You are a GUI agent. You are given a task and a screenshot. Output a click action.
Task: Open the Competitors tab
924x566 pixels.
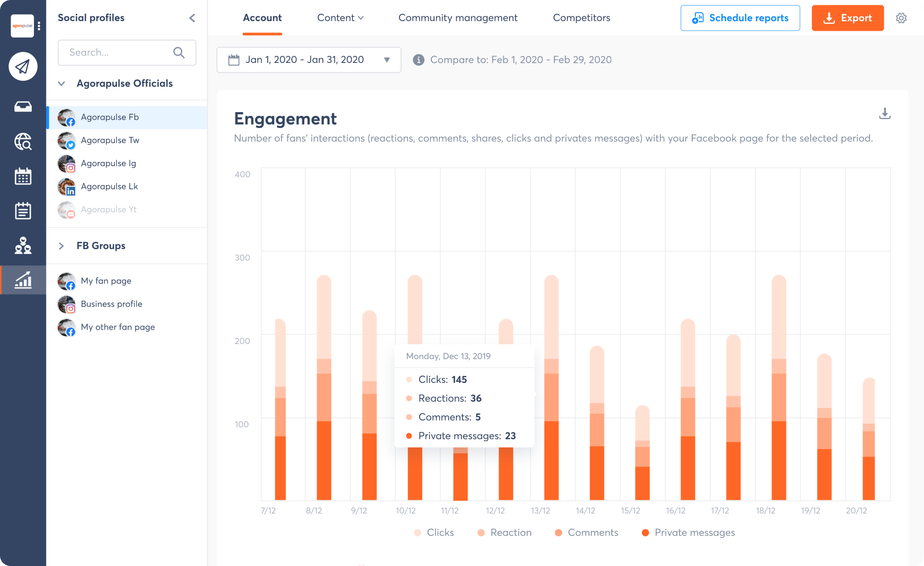(582, 18)
